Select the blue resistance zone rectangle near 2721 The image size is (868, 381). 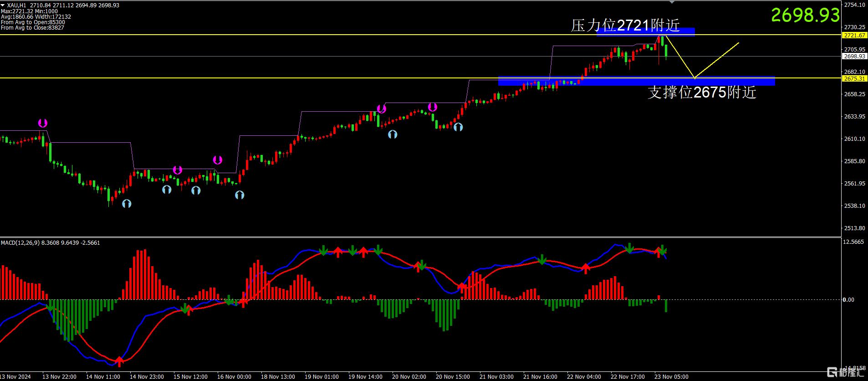tap(646, 31)
